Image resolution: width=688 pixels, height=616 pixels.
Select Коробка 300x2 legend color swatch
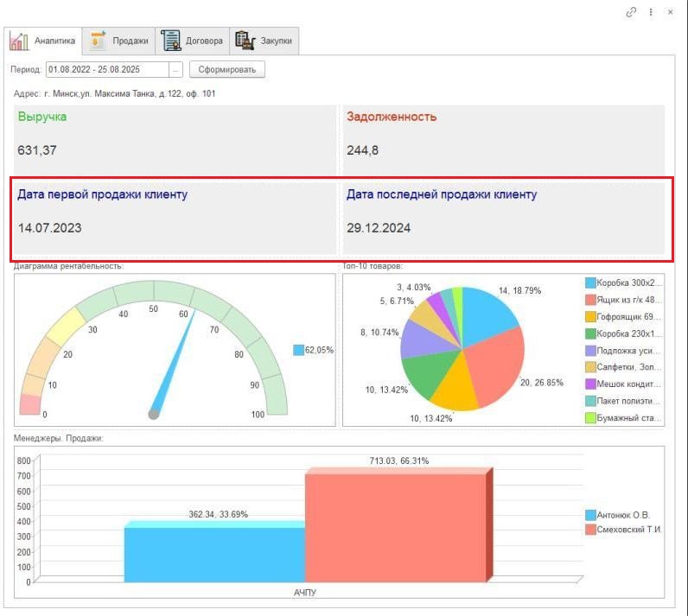[x=590, y=283]
